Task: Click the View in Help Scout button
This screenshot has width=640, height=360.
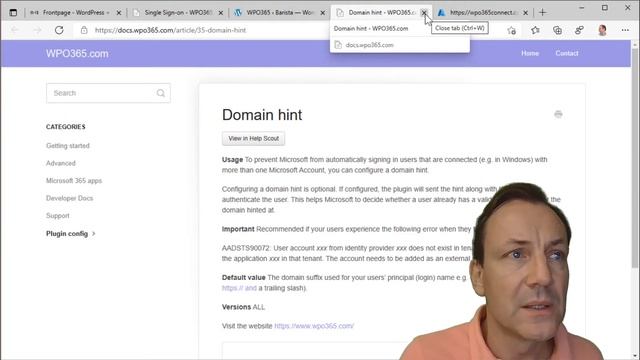Action: pos(253,138)
